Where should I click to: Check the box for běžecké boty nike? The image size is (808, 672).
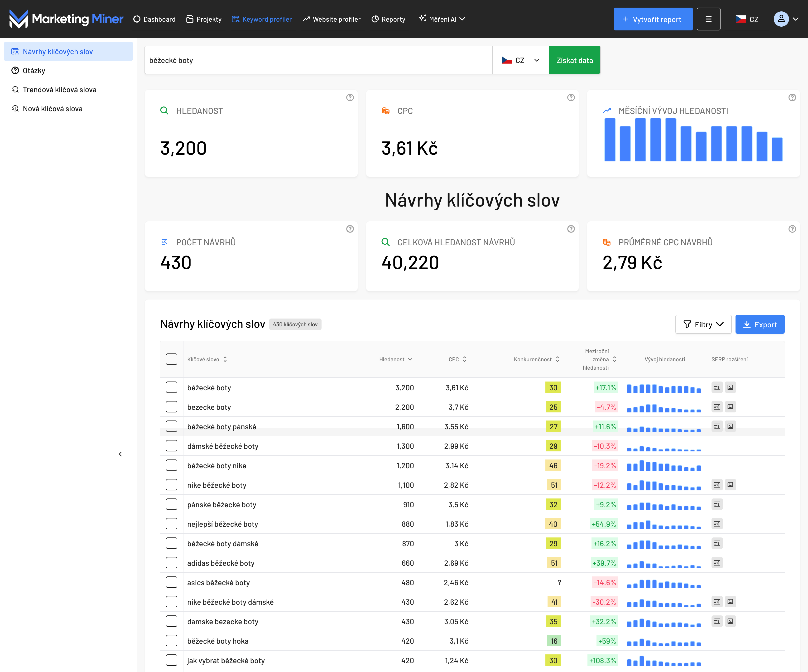pyautogui.click(x=172, y=465)
